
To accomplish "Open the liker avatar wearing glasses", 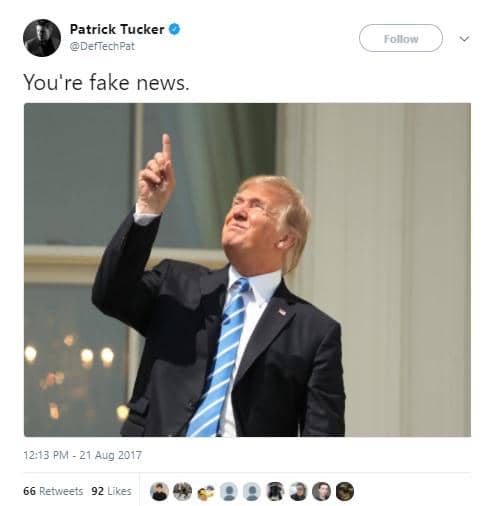I will pos(298,492).
